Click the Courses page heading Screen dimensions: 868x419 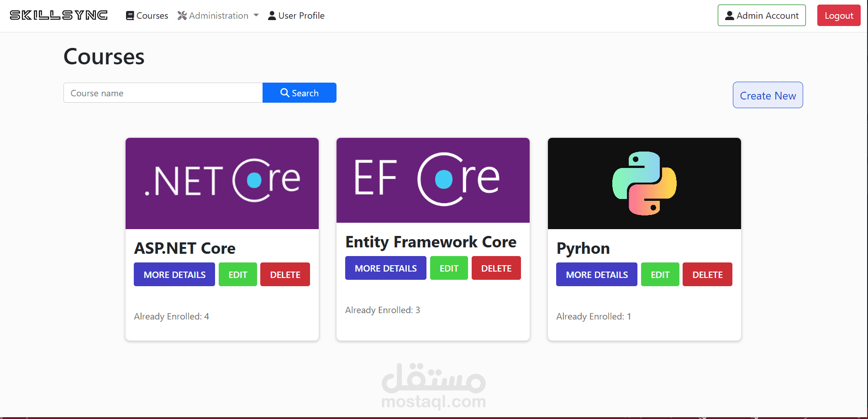point(104,57)
